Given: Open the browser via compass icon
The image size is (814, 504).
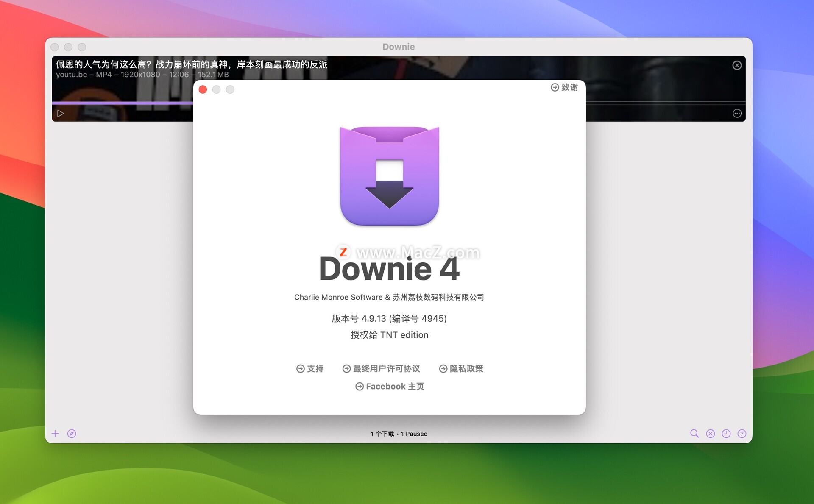Looking at the screenshot, I should 72,433.
